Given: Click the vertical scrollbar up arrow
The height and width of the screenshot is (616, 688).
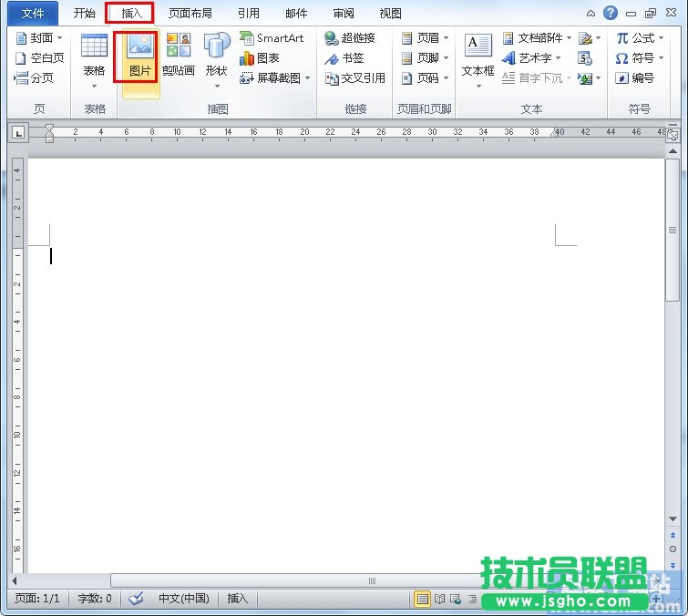Looking at the screenshot, I should point(673,151).
